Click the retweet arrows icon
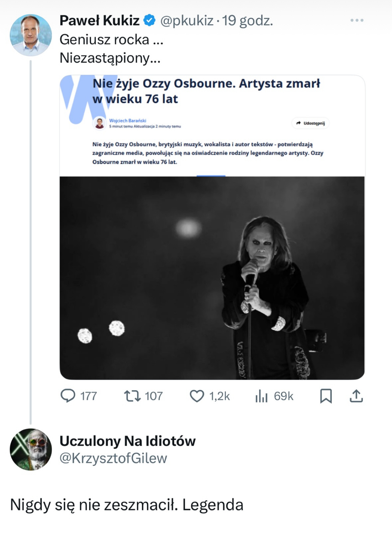Screen dimensions: 392x539 (132, 396)
